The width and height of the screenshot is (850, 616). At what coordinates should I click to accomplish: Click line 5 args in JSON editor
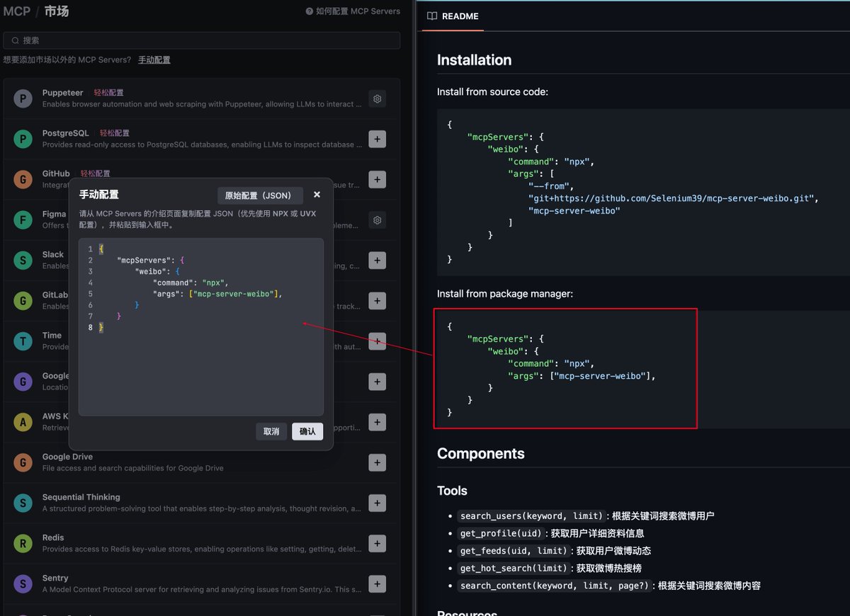click(217, 294)
